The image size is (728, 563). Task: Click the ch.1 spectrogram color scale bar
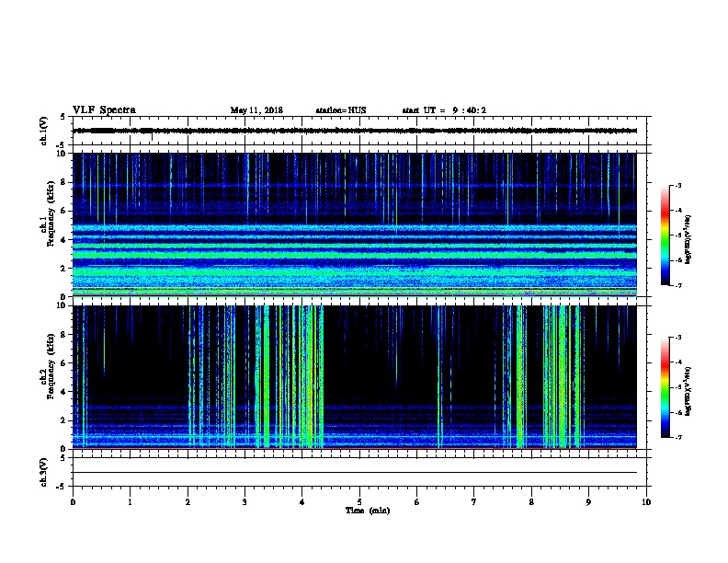pos(665,236)
